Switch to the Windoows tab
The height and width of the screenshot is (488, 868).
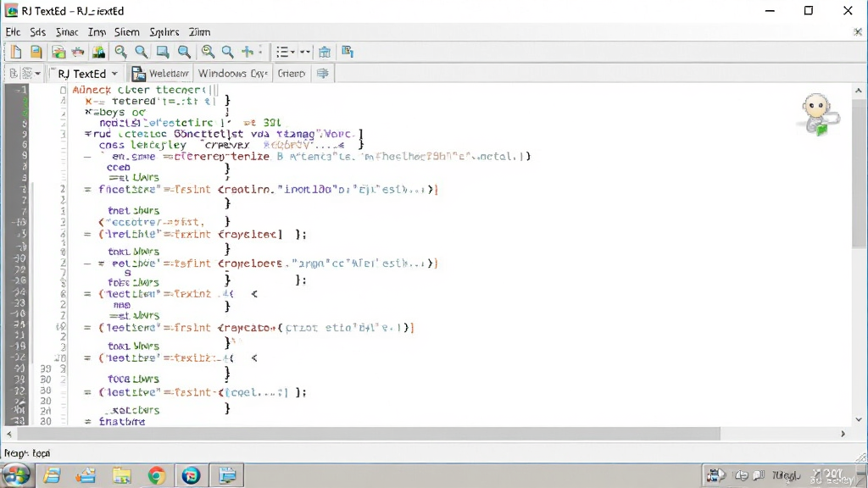click(x=232, y=73)
